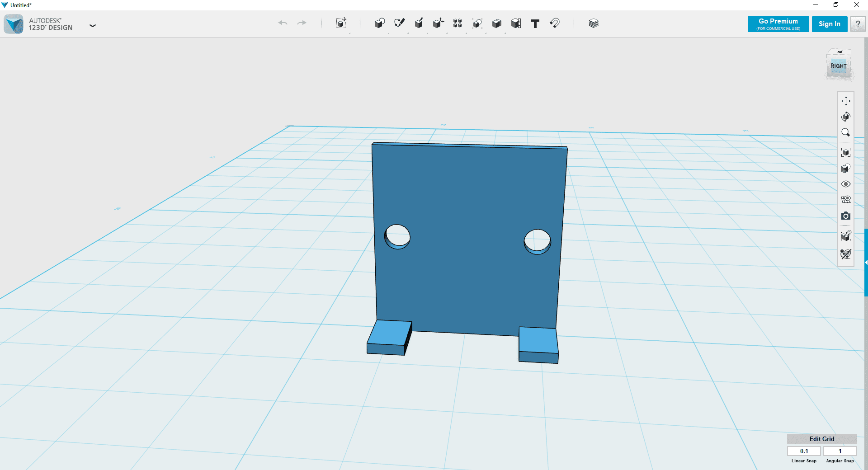Toggle visibility eye icon

[846, 184]
